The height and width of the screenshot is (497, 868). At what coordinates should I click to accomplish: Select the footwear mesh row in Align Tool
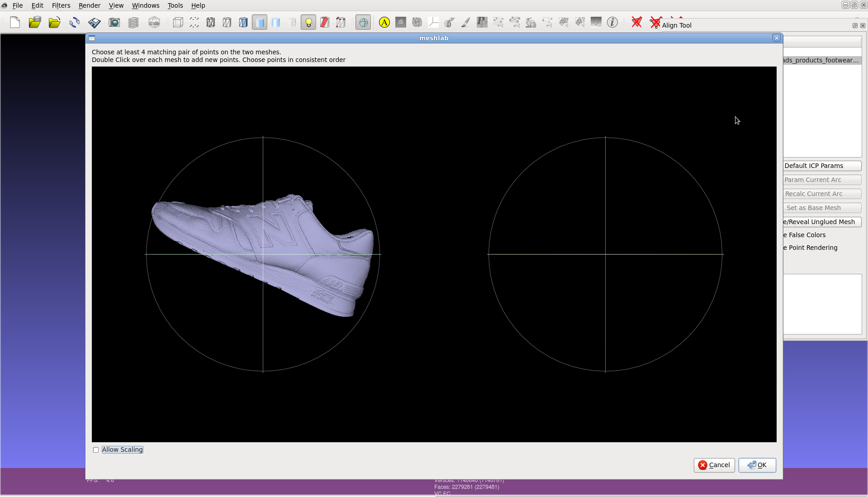pos(822,60)
